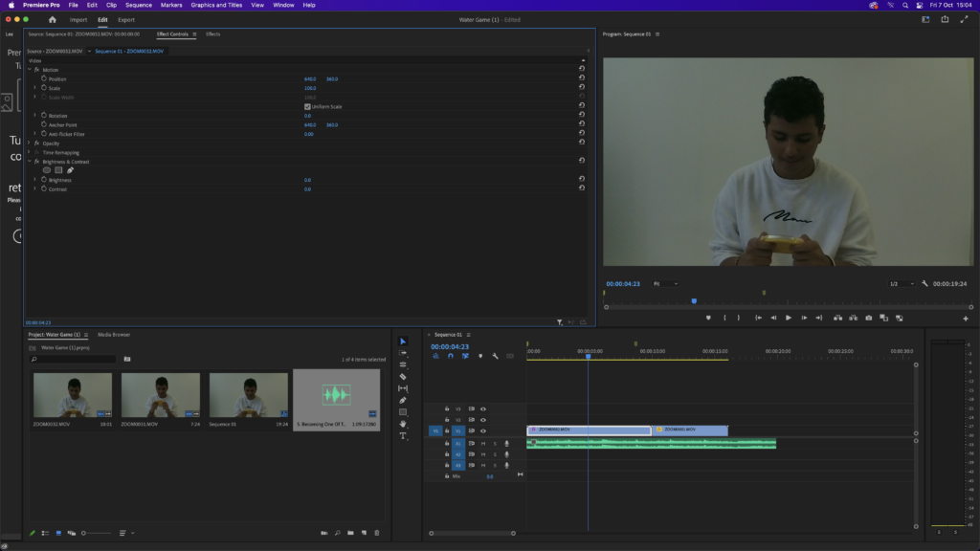Toggle Snap in timeline
Viewport: 980px width, 551px height.
450,356
